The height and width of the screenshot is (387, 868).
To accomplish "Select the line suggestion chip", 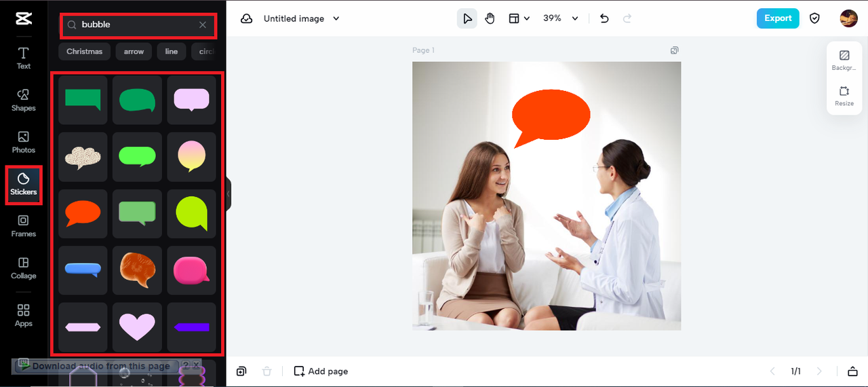I will (x=172, y=52).
